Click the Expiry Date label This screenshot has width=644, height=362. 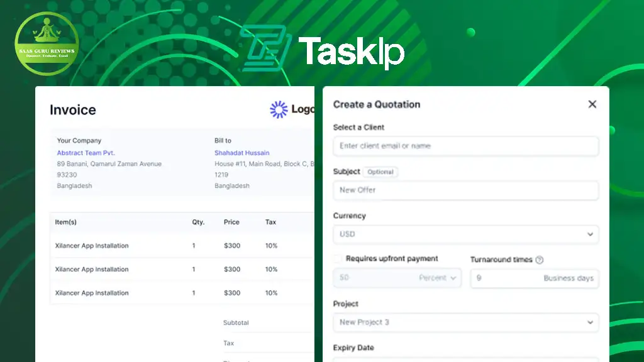pyautogui.click(x=353, y=348)
